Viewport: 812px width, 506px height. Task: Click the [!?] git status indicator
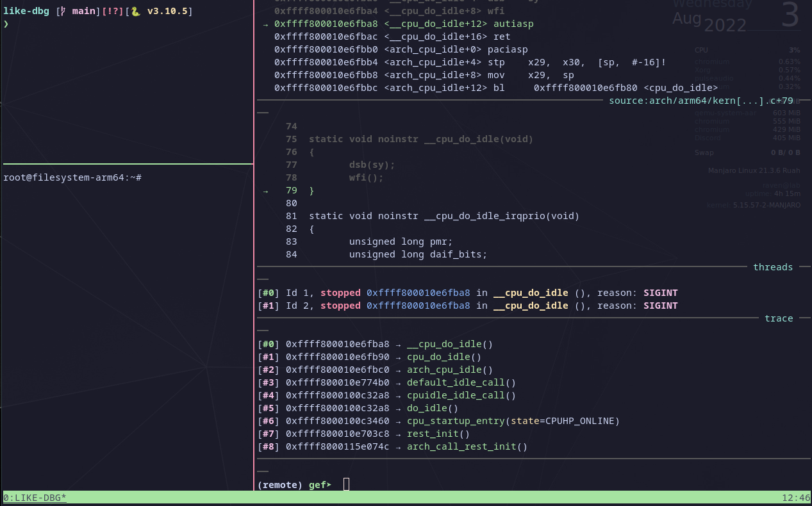pyautogui.click(x=113, y=11)
